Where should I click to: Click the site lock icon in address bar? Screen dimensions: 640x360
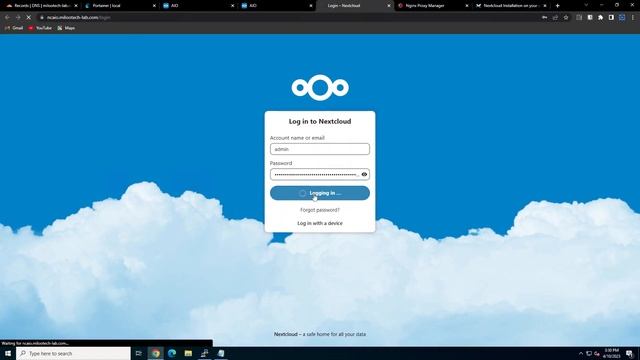click(42, 18)
